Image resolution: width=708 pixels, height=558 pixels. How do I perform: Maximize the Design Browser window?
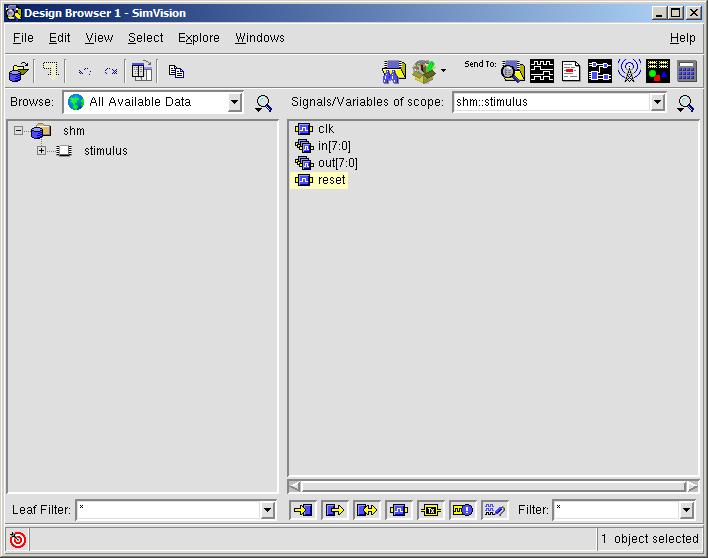point(676,13)
